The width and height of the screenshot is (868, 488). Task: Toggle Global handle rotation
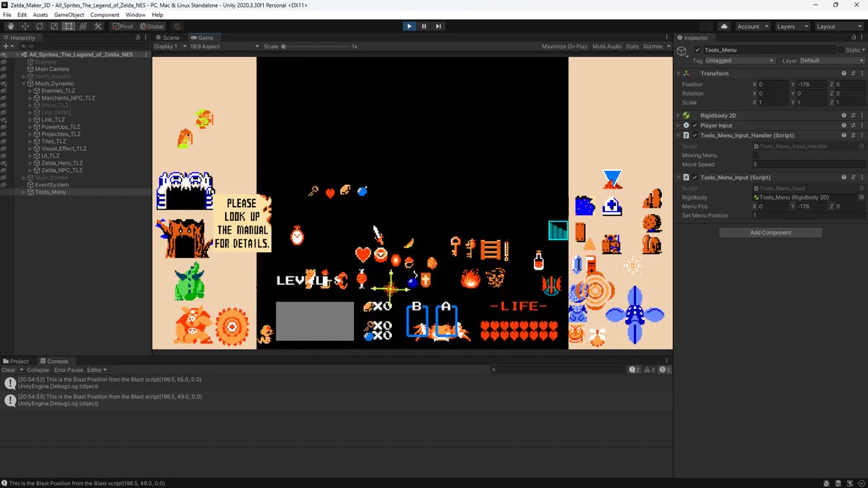point(151,26)
